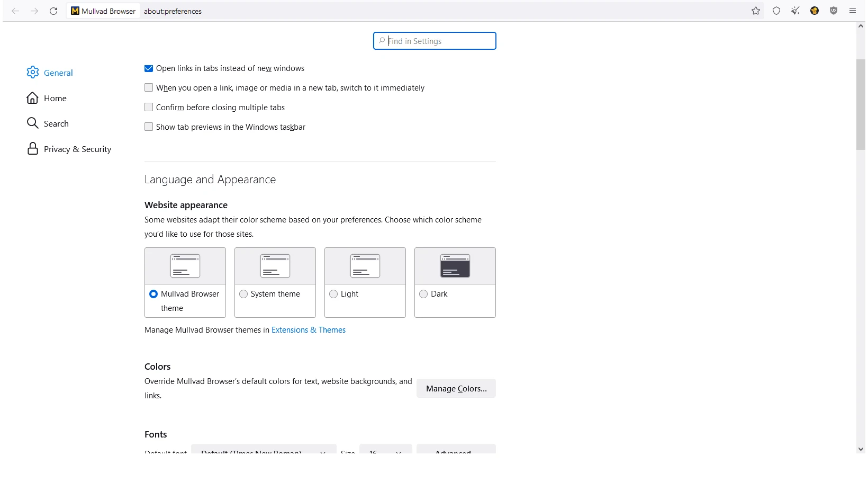Screen dimensions: 868x482
Task: Click the Home house icon in the sidebar
Action: point(33,98)
